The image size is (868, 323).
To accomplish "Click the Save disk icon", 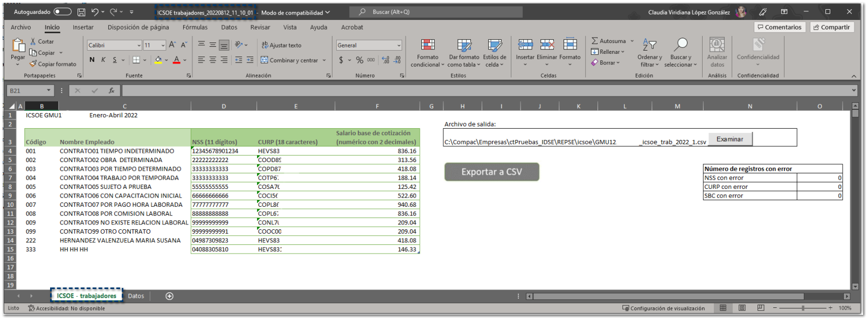I will [81, 12].
